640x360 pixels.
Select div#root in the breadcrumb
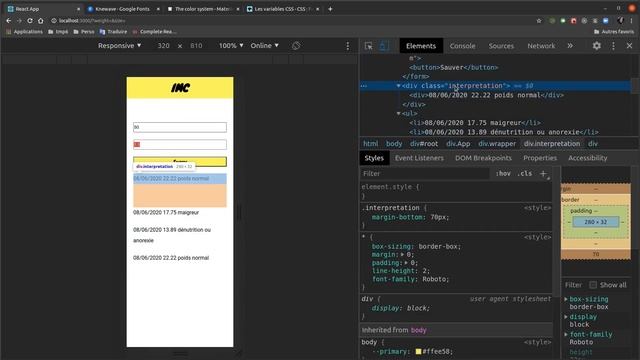424,144
